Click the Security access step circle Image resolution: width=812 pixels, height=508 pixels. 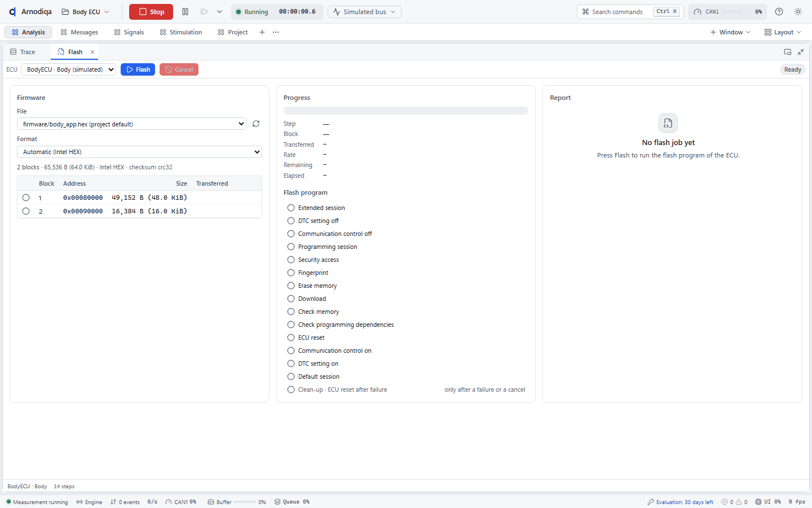pos(291,260)
